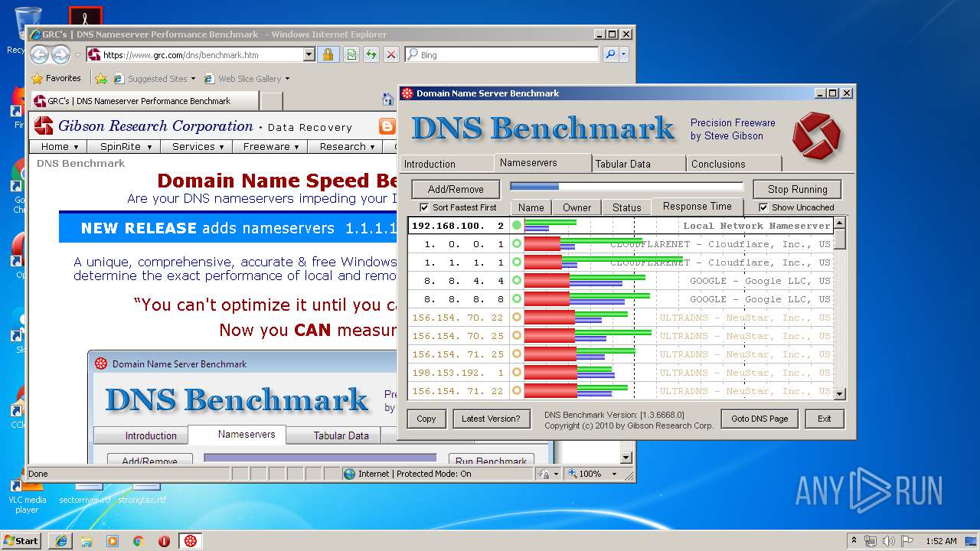Open the new blank IE tab
The height and width of the screenshot is (551, 980).
[272, 101]
